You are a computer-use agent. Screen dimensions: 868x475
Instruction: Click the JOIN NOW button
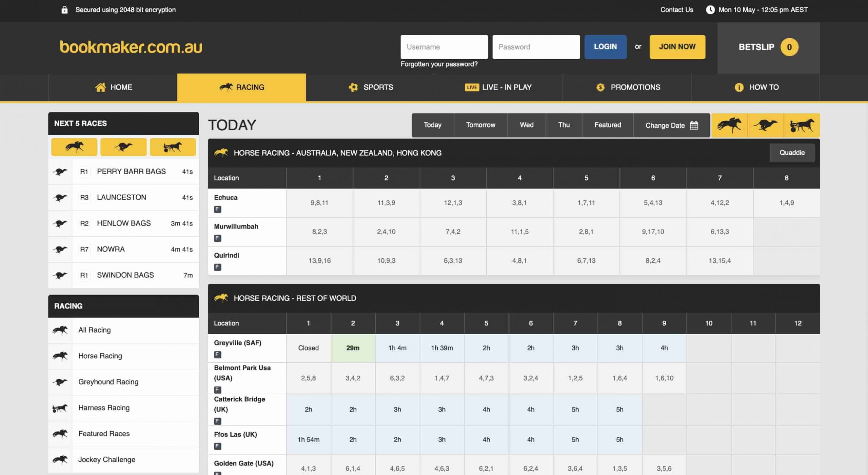point(677,47)
